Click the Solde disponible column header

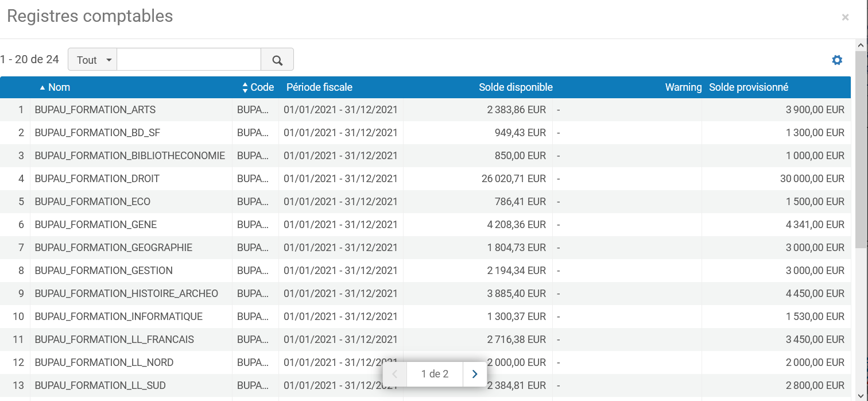point(516,87)
